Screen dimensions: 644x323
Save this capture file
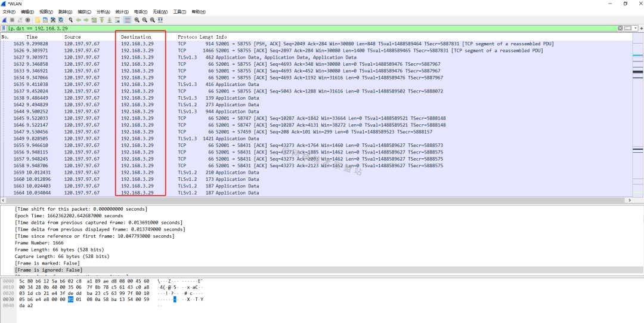click(45, 20)
